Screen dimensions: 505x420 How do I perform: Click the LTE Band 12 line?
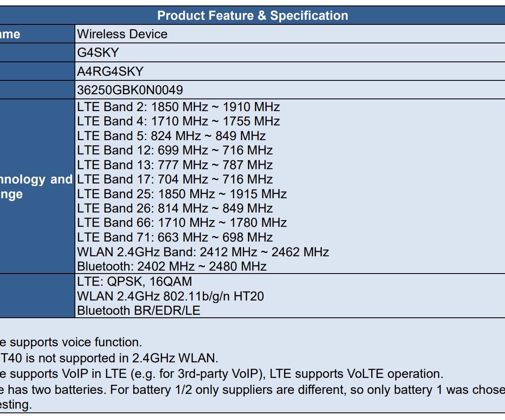click(x=175, y=150)
